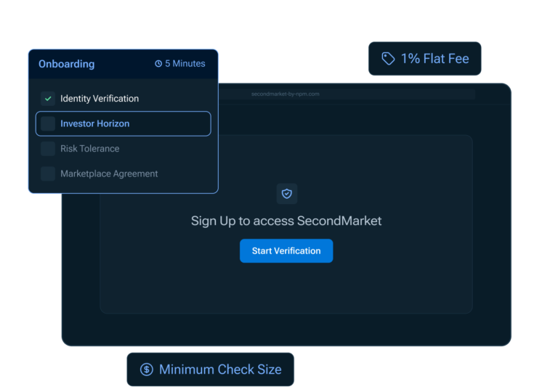Uncheck the Identity Verification checkbox
This screenshot has height=392, width=558.
[x=48, y=99]
